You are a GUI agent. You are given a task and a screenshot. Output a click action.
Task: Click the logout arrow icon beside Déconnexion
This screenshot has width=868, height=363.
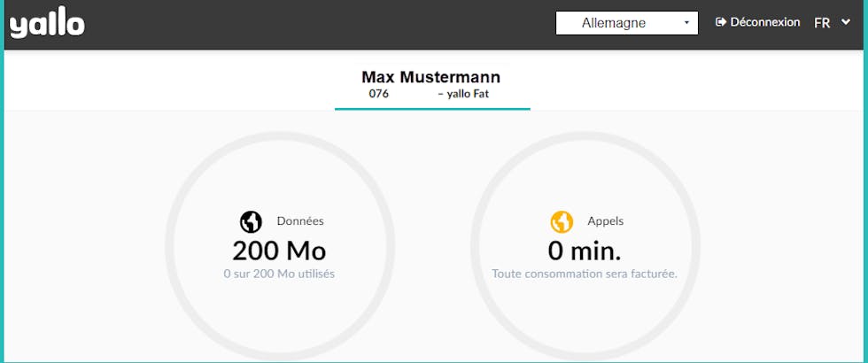pos(721,22)
